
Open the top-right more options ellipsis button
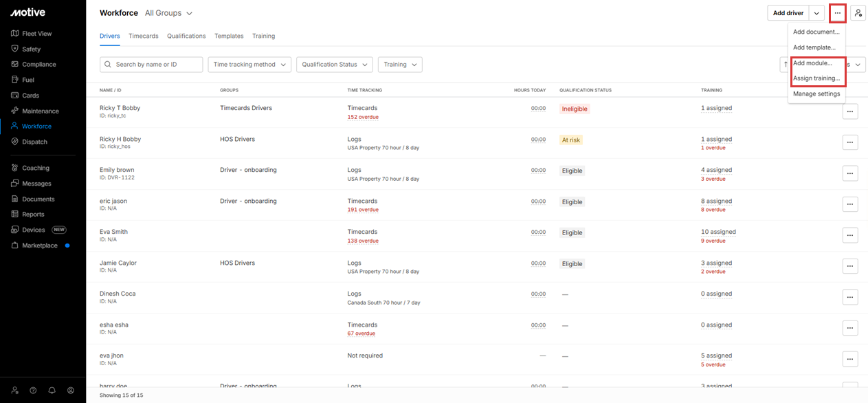[x=837, y=13]
